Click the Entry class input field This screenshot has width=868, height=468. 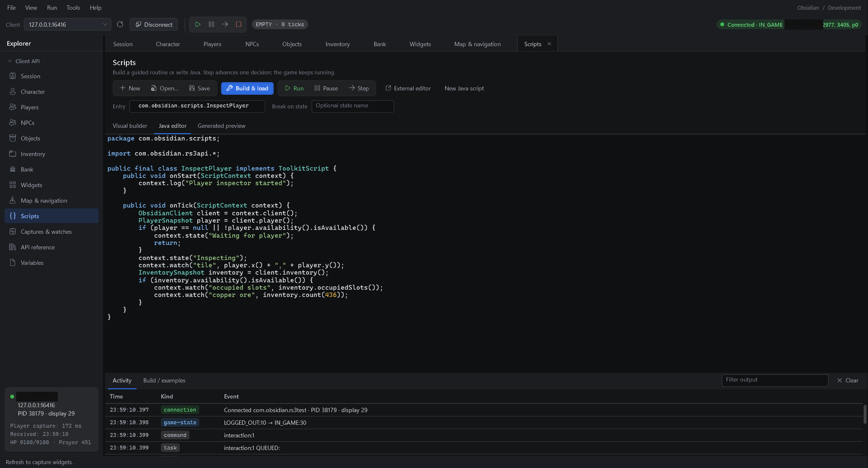tap(197, 106)
